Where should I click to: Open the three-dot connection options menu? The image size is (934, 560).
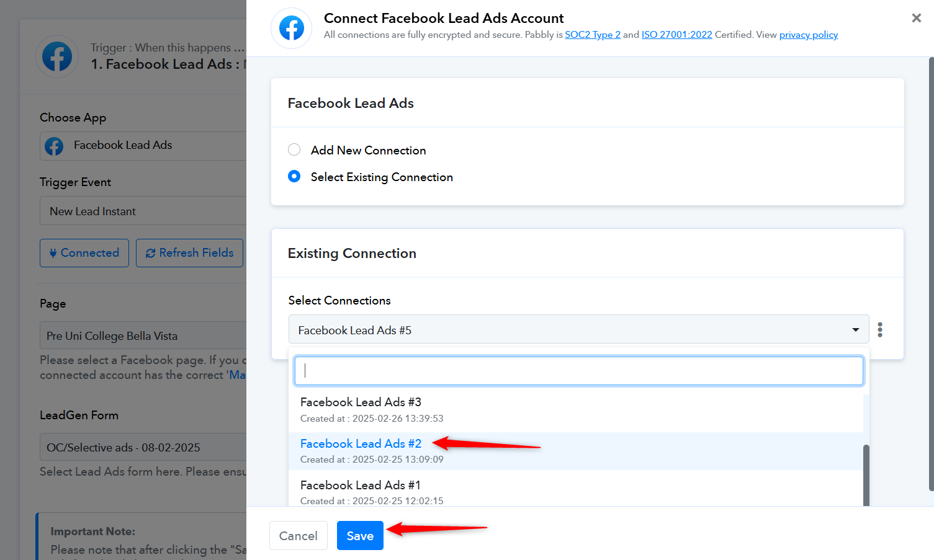click(880, 329)
